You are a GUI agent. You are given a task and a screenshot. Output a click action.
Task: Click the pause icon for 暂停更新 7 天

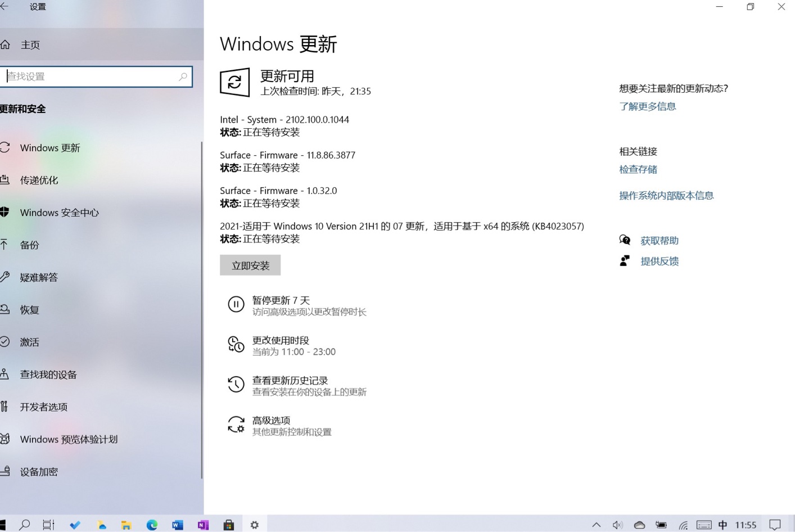pyautogui.click(x=236, y=304)
